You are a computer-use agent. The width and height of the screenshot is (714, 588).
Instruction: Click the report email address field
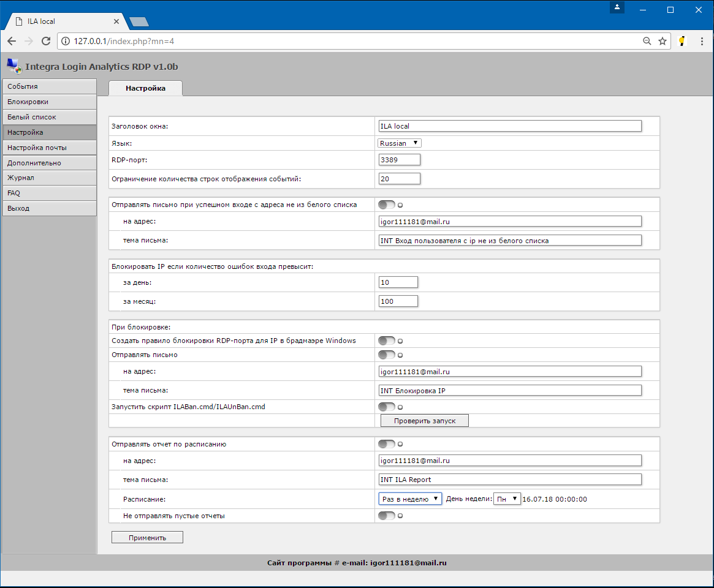[x=510, y=461]
